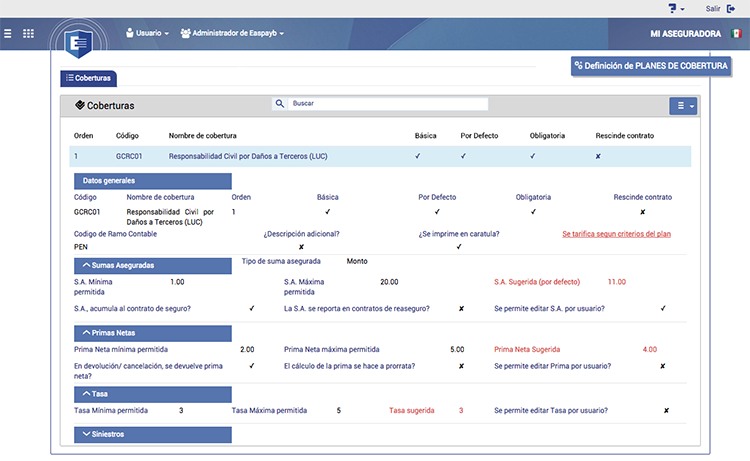Click Prima Neta mínima value 2.00

247,350
